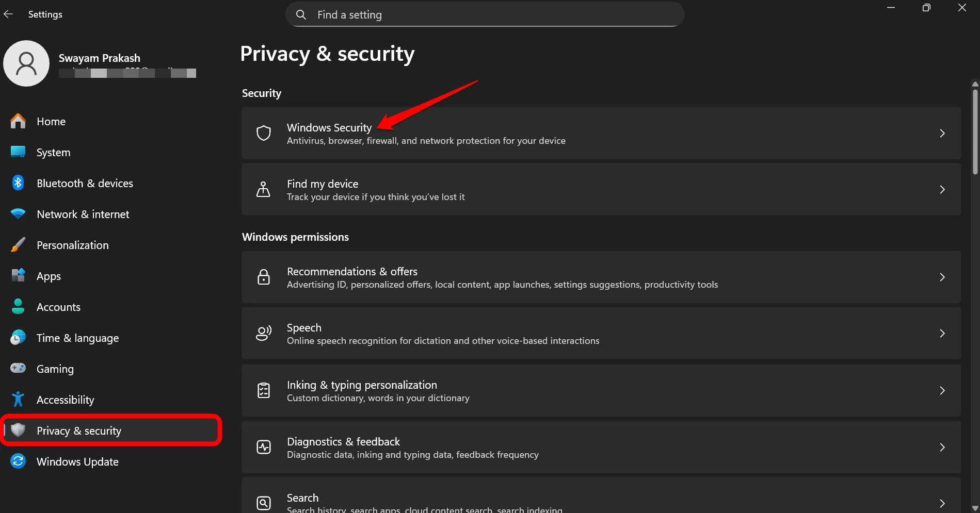The width and height of the screenshot is (980, 513).
Task: Click inside the Find a setting field
Action: (x=485, y=14)
